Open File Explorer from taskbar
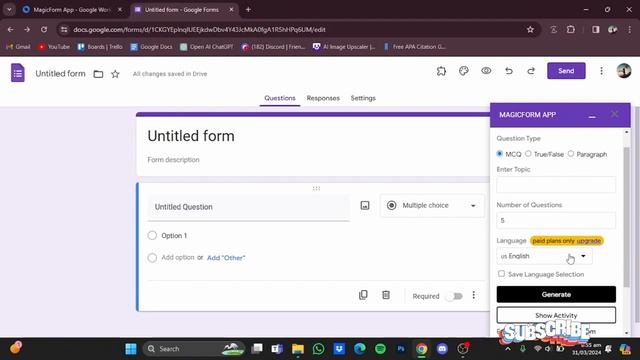The image size is (640, 360). pyautogui.click(x=298, y=349)
